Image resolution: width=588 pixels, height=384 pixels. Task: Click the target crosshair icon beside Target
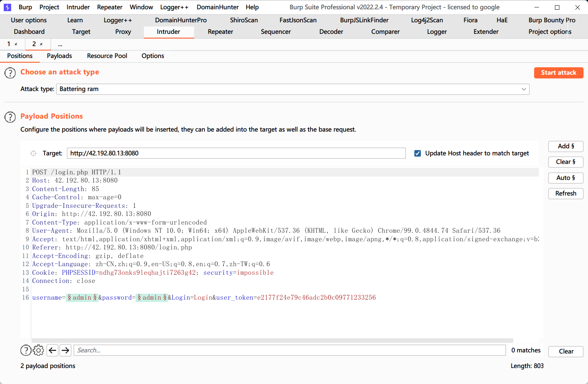[x=33, y=153]
